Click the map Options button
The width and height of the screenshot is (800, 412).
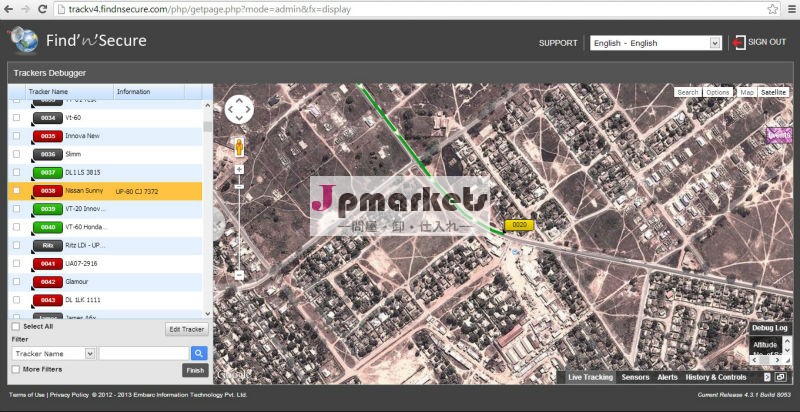tap(717, 92)
